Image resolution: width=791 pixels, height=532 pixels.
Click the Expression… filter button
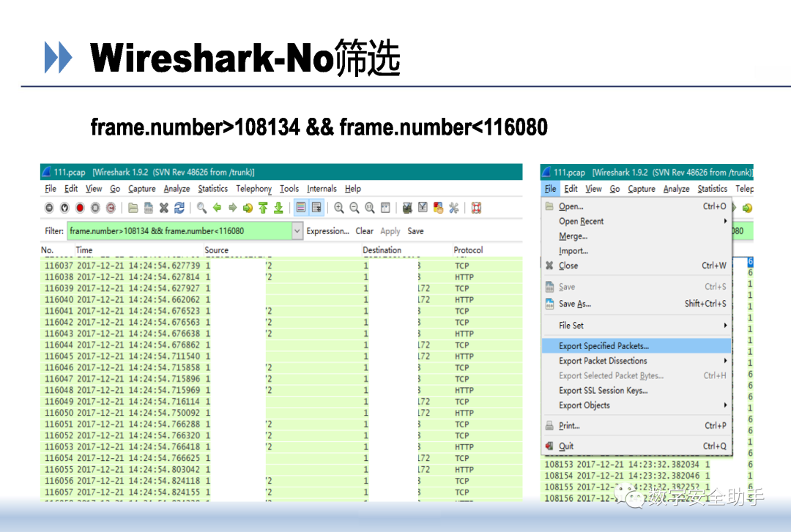coord(328,231)
